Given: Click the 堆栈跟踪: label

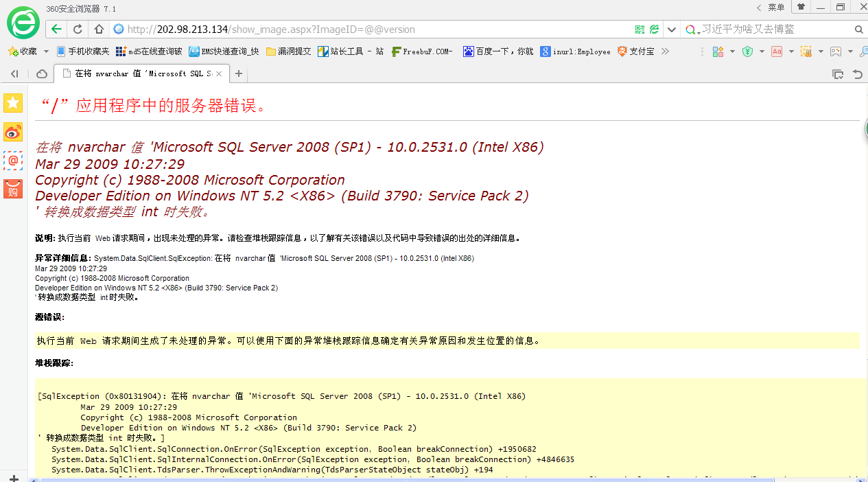Looking at the screenshot, I should [54, 363].
